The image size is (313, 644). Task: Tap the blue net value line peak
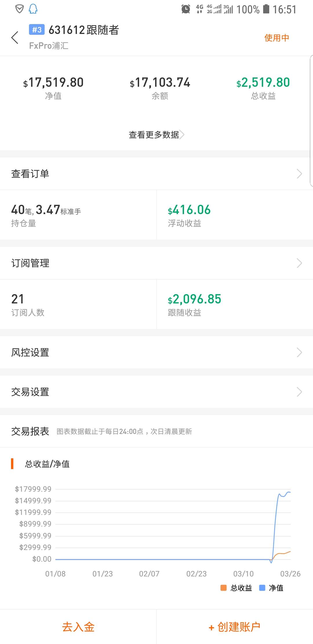tap(288, 492)
